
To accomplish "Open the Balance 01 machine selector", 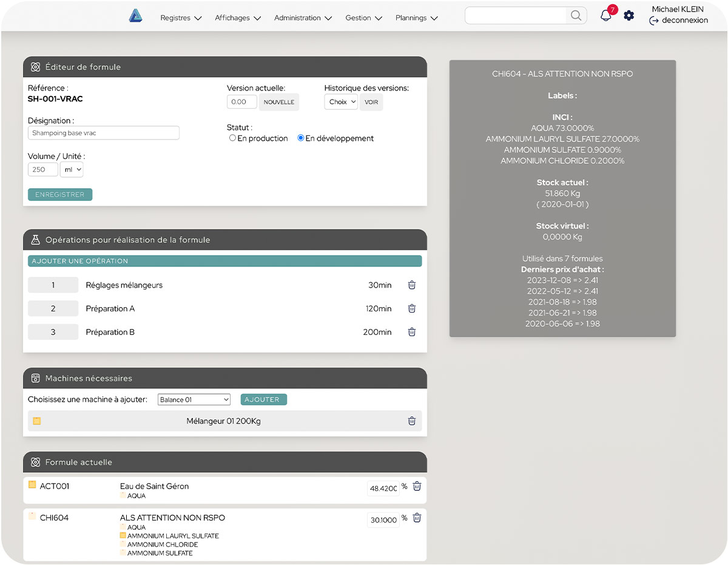I will click(194, 400).
